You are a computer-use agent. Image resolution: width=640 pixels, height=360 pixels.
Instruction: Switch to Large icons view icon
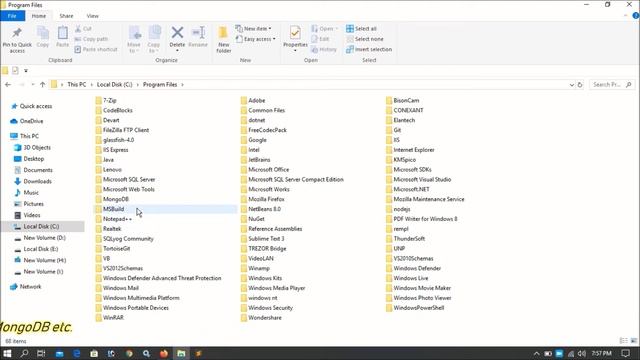(633, 341)
